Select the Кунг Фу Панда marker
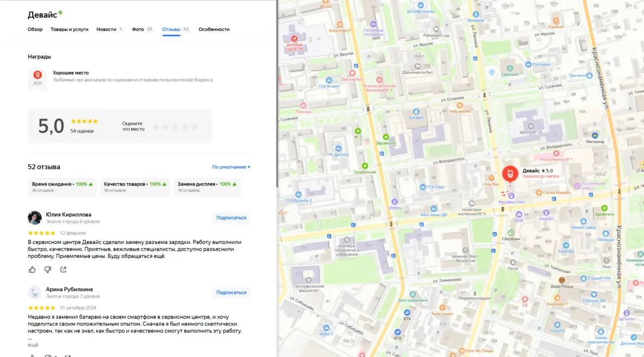 (462, 350)
